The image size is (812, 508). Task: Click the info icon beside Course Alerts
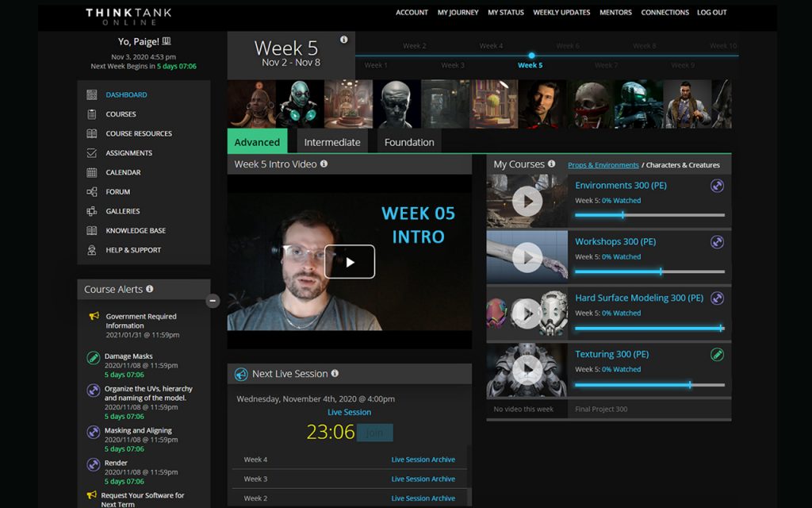click(150, 289)
